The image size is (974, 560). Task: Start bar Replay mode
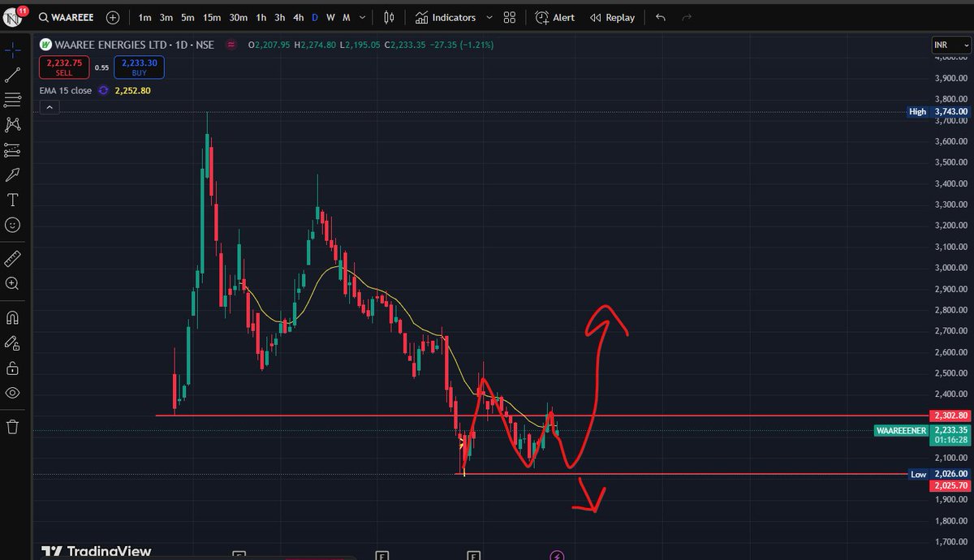pyautogui.click(x=612, y=17)
